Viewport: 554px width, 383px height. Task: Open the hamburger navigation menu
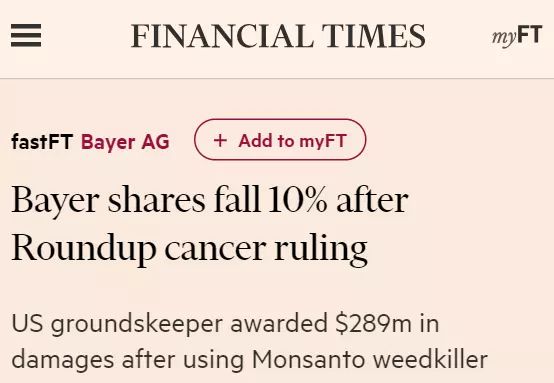[x=26, y=35]
